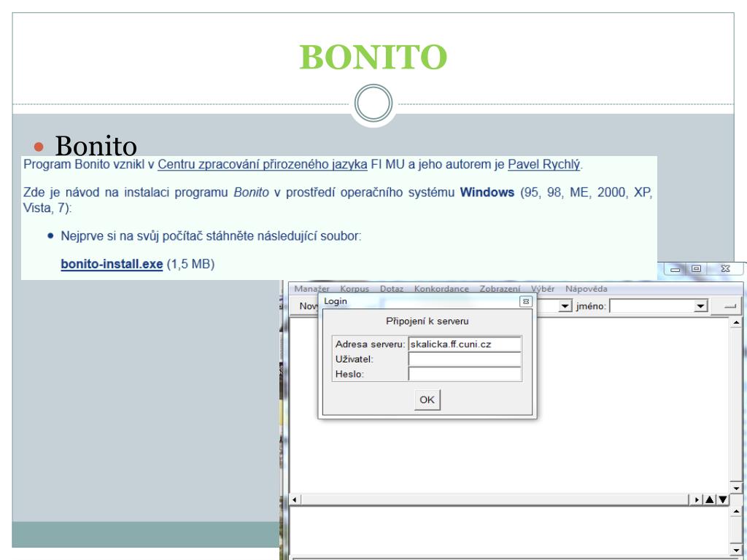Screen dimensions: 747x560
Task: Open the Pavel Rychlý author link
Action: point(544,165)
